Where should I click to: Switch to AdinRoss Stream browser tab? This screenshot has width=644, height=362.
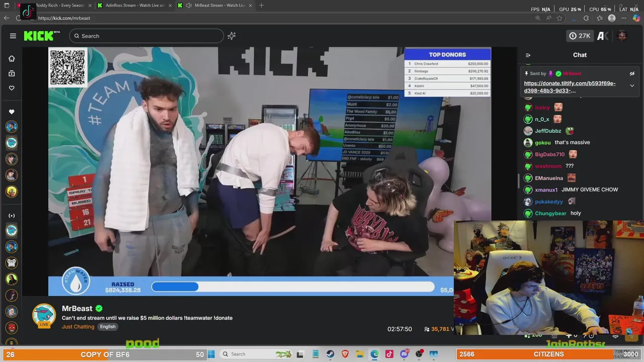[135, 5]
